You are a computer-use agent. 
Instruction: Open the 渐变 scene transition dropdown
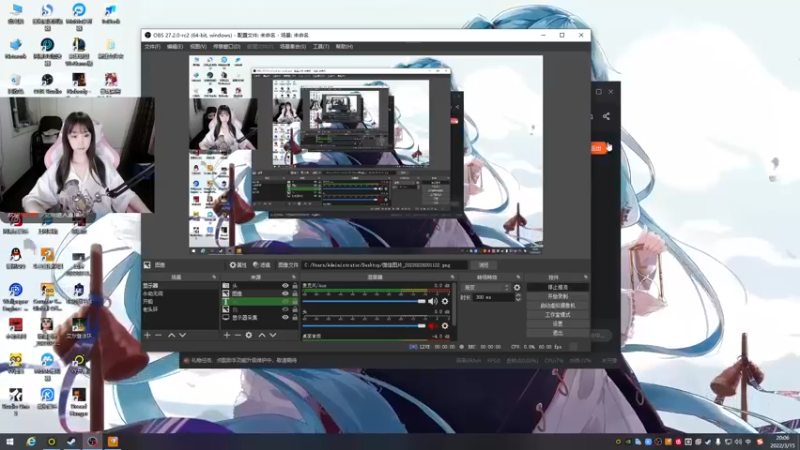click(485, 288)
